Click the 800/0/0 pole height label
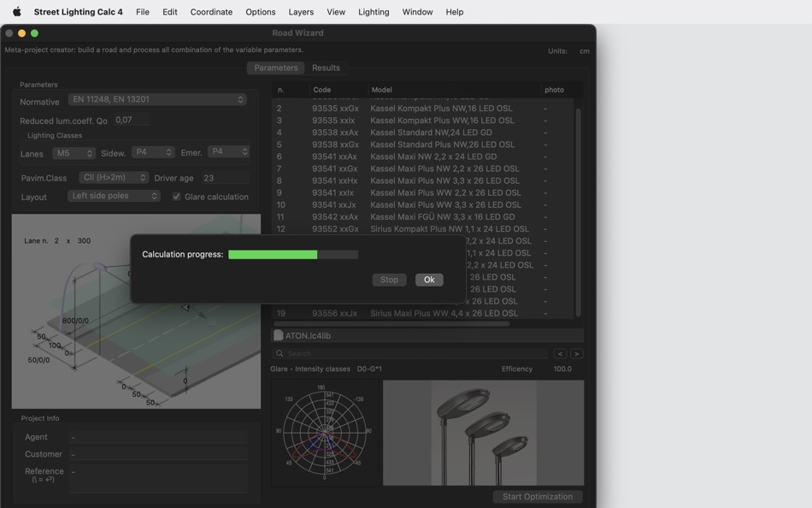The image size is (812, 508). pyautogui.click(x=75, y=321)
